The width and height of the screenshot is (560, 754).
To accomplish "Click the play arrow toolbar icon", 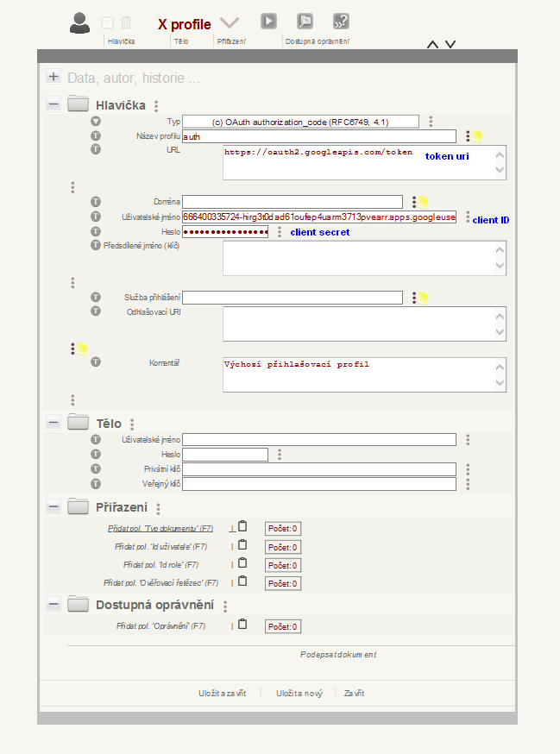I will 269,22.
